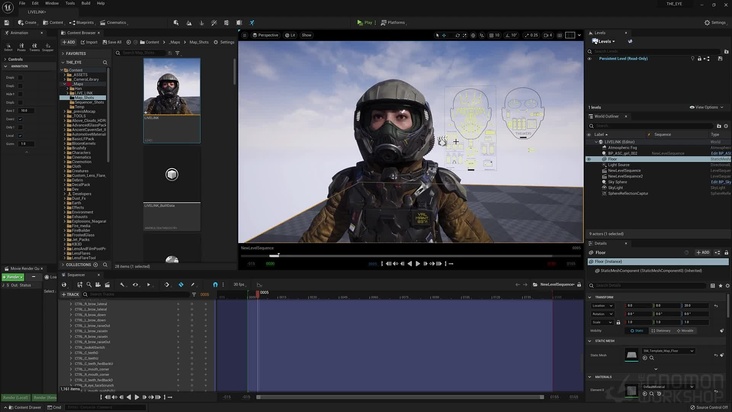Toggle the Sequencer blue snapping magnet
Viewport: 732px width, 412px height.
click(215, 285)
